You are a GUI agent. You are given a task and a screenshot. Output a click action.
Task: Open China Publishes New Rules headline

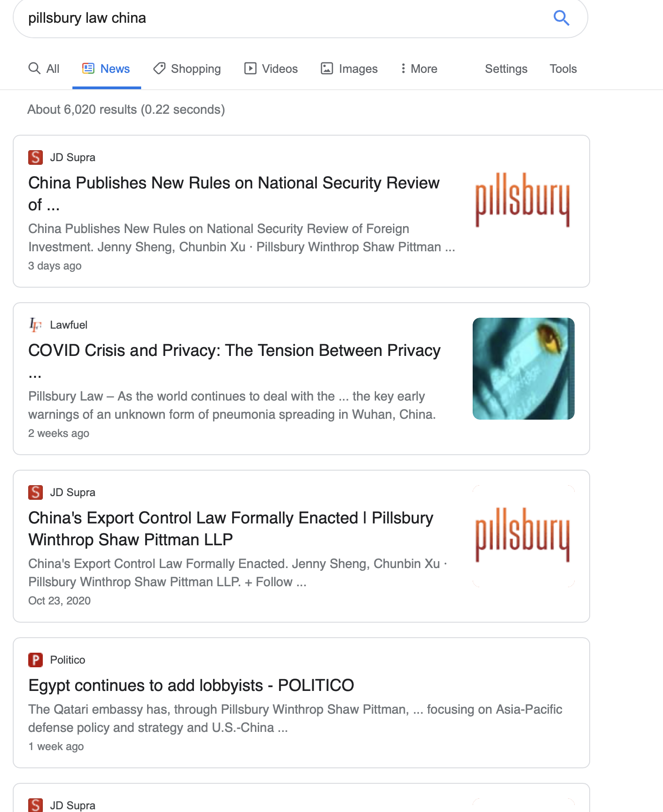tap(234, 194)
